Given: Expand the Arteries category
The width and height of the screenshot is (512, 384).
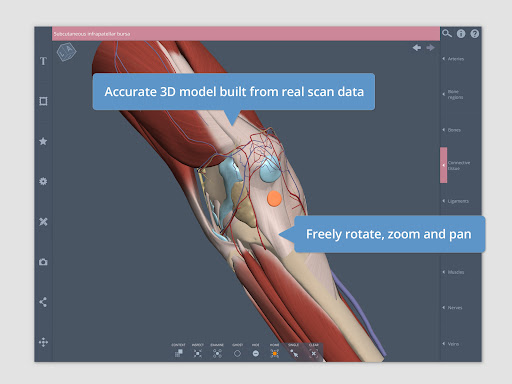Looking at the screenshot, I should [453, 59].
